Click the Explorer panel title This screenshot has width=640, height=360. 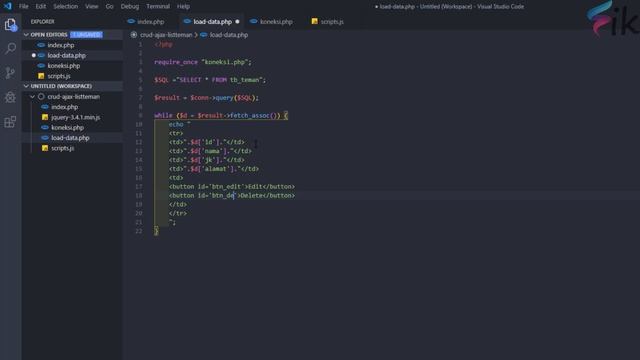coord(42,22)
